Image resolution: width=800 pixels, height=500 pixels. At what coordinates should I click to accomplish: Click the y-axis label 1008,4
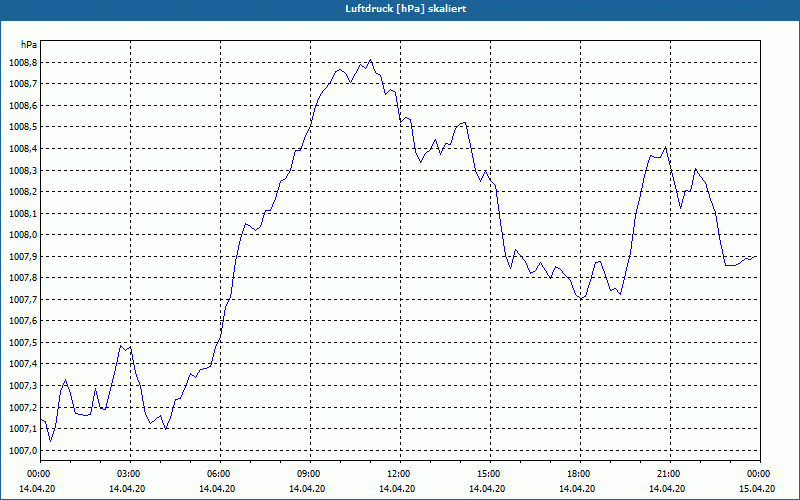coord(22,149)
